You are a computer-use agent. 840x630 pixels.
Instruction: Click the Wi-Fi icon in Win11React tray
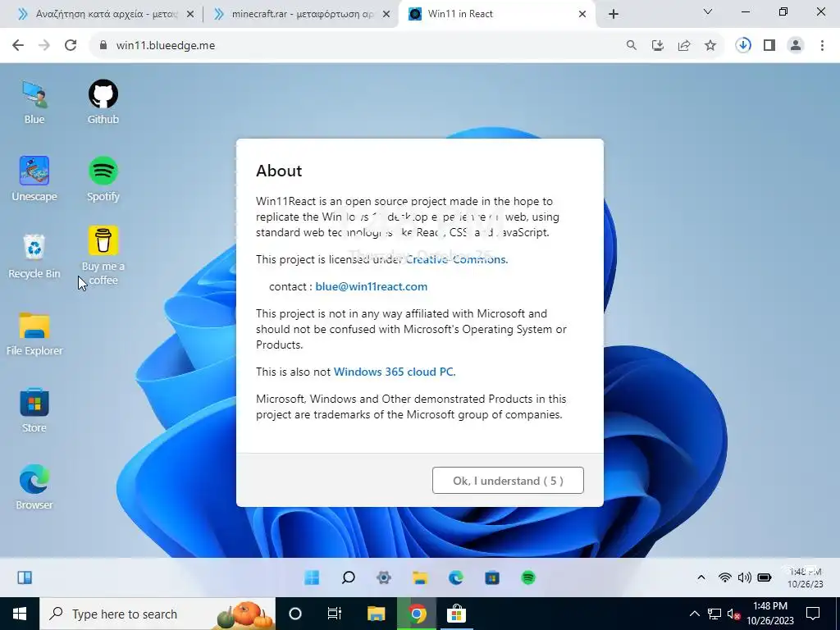[x=725, y=577]
